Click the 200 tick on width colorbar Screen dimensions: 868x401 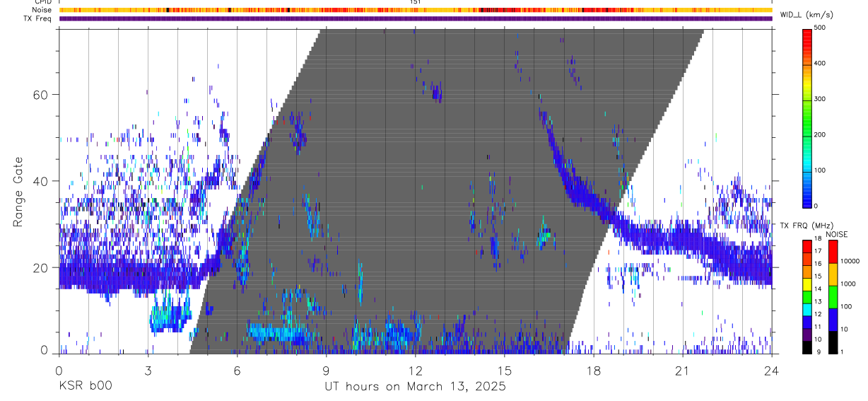(821, 134)
